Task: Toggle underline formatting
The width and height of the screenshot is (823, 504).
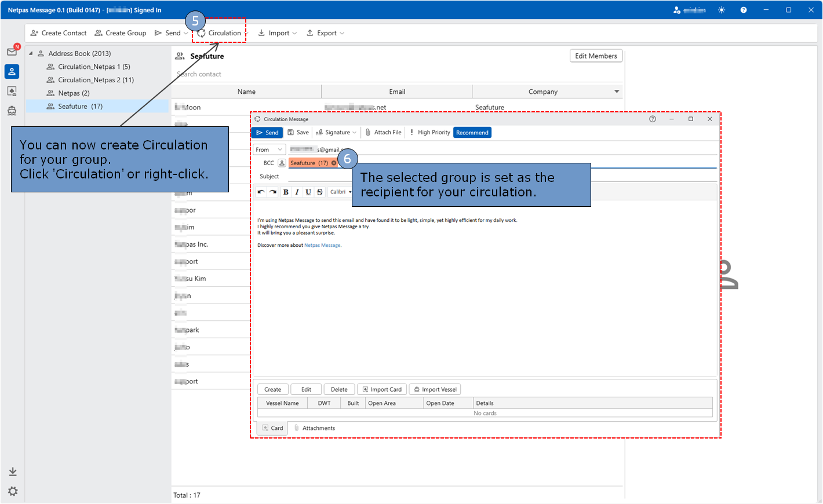Action: tap(308, 192)
